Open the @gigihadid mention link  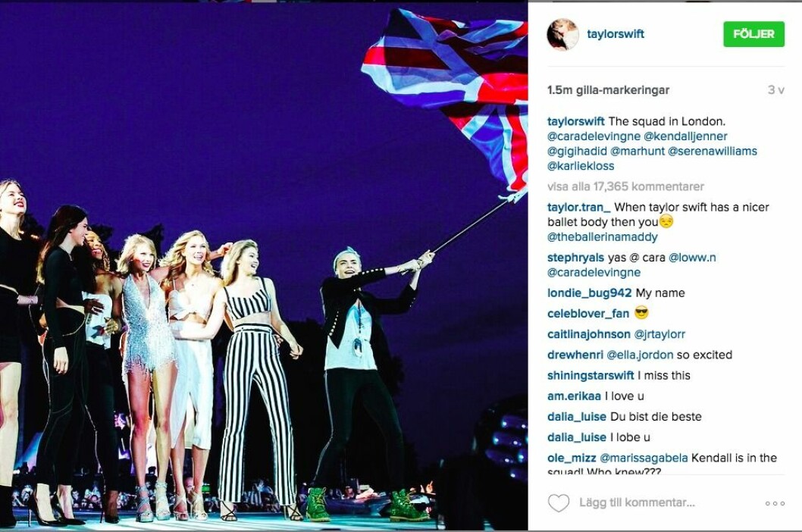[x=577, y=152]
